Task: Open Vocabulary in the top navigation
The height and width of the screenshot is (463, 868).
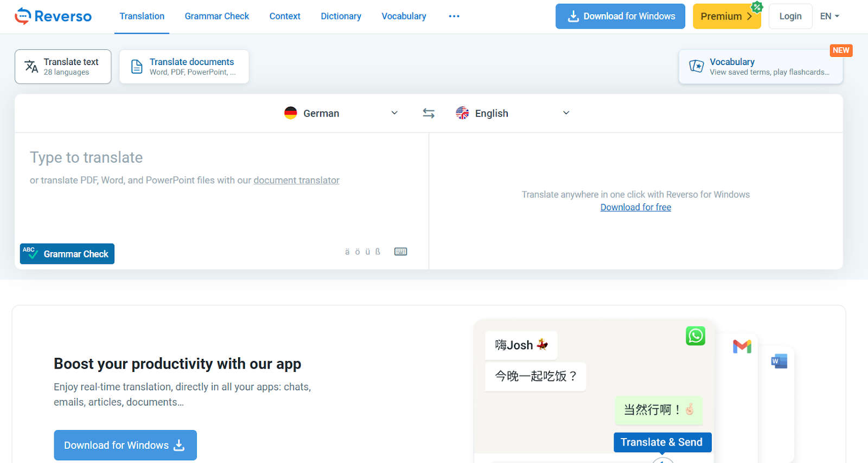Action: click(x=404, y=16)
